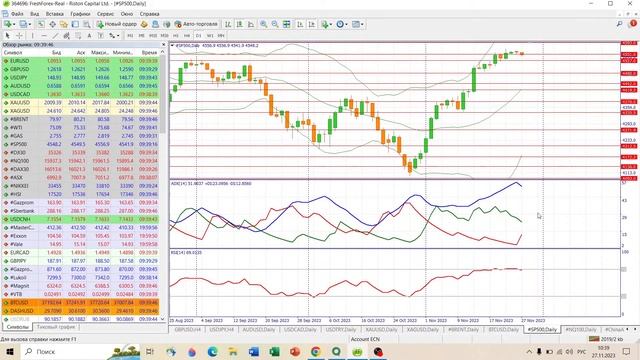
Task: Expand the indicators dropdown arrow
Action: [x=331, y=24]
